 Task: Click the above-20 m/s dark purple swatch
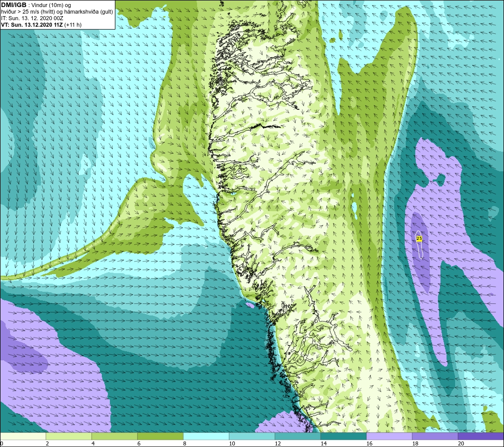coord(481,436)
